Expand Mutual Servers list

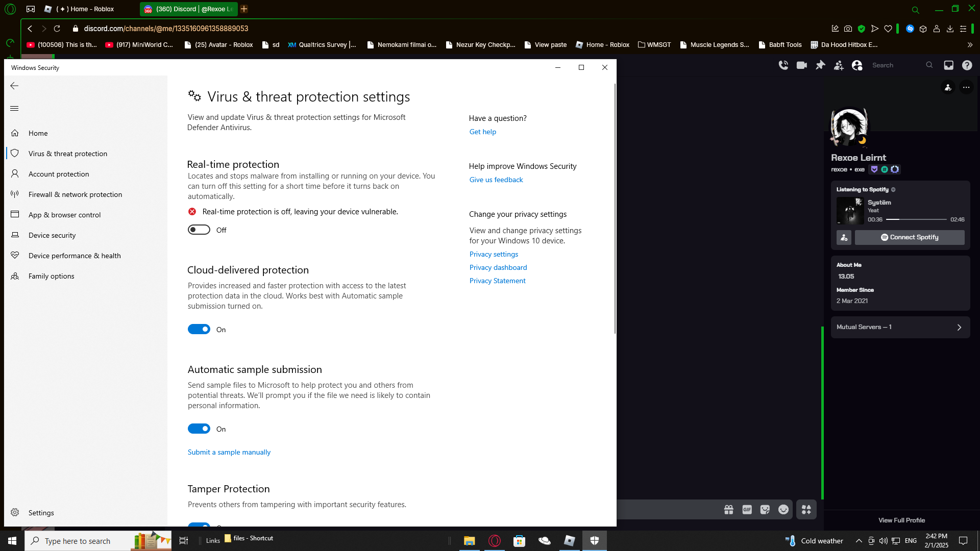pyautogui.click(x=900, y=327)
